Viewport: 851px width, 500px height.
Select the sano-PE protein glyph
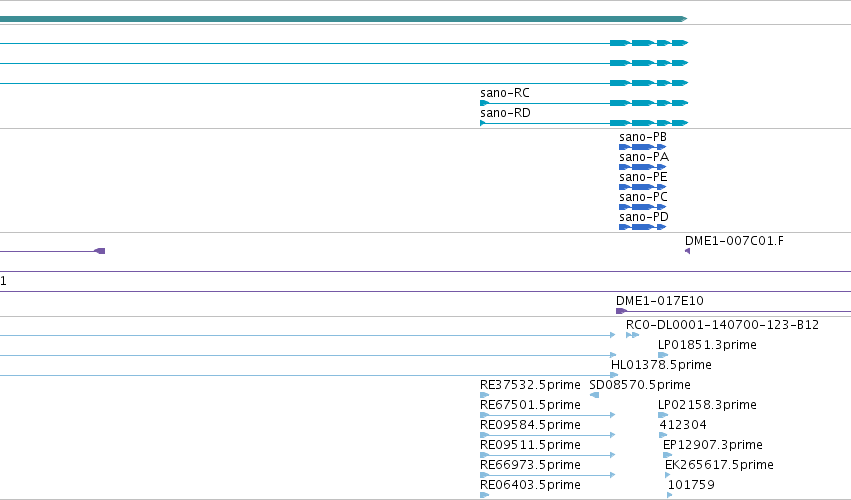643,187
